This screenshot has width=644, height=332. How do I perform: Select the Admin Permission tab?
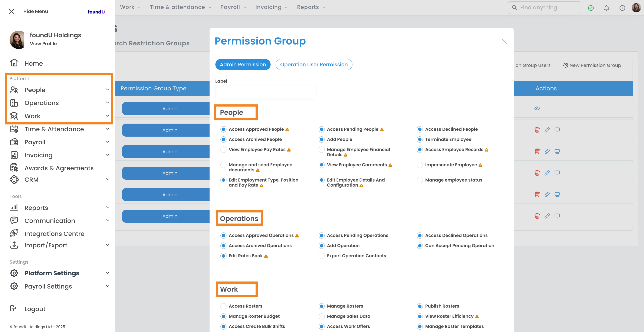pyautogui.click(x=243, y=65)
